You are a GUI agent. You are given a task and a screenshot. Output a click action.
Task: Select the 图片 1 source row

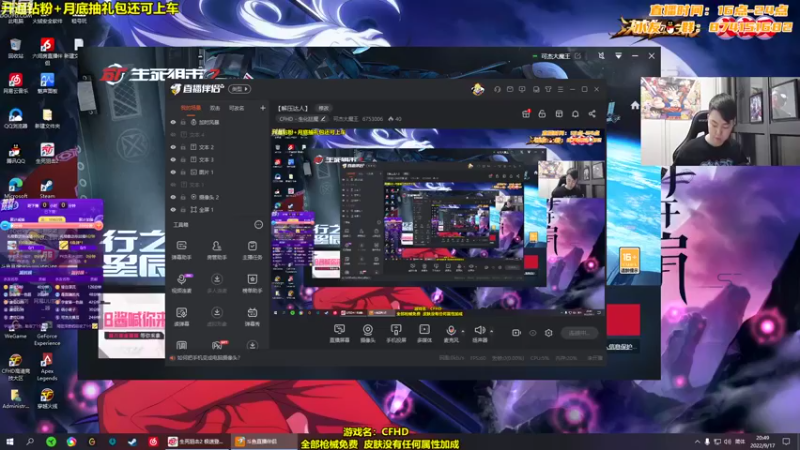point(219,172)
